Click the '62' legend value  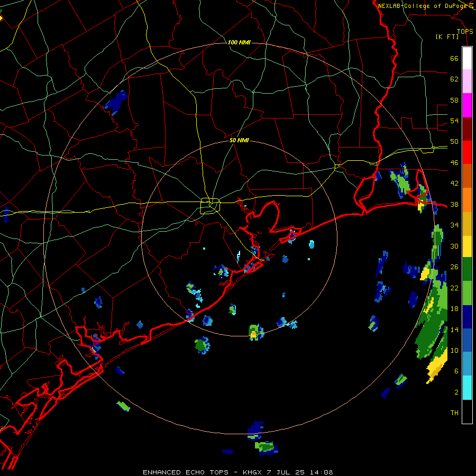(x=454, y=79)
